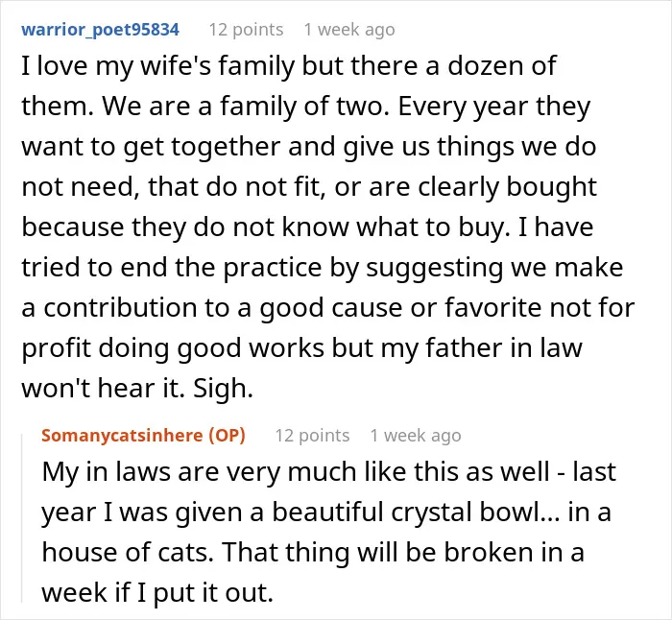Viewport: 672px width, 620px height.
Task: Click the line starting 'because they do not know'
Action: 307,227
